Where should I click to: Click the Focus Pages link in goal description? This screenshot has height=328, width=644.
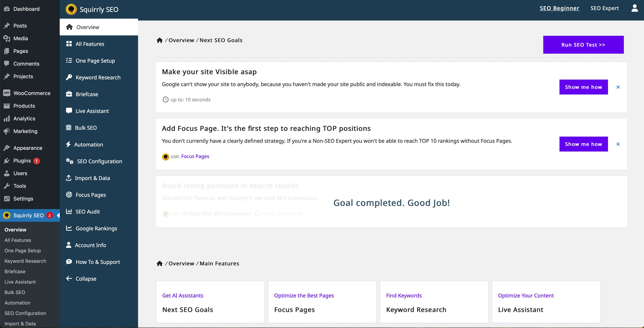(195, 156)
